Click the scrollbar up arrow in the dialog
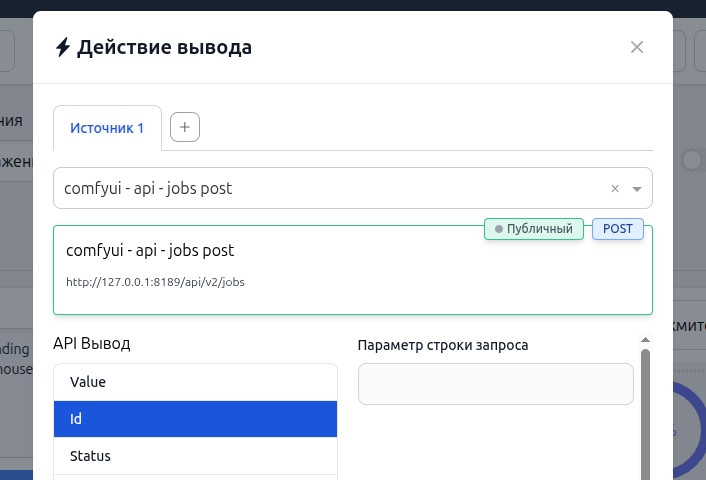Screen dimensions: 706x480 click(645, 340)
